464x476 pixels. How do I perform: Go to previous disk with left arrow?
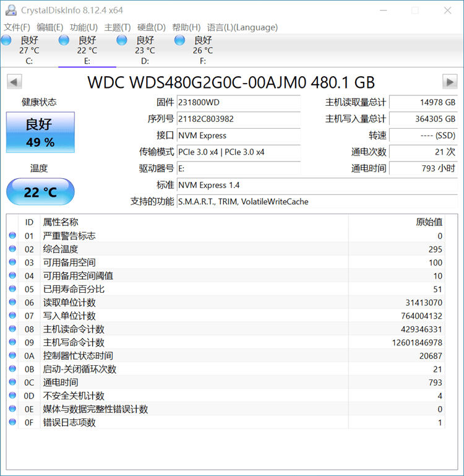click(14, 82)
